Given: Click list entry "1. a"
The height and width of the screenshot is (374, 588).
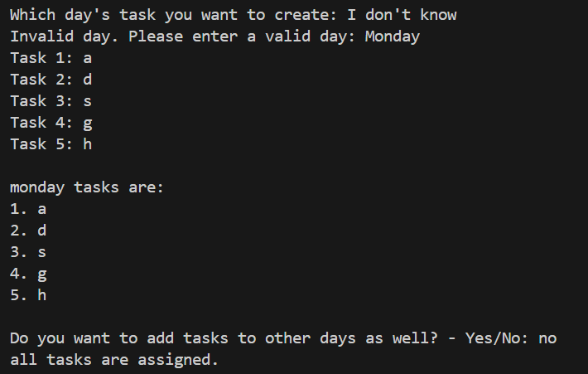Looking at the screenshot, I should [x=28, y=209].
